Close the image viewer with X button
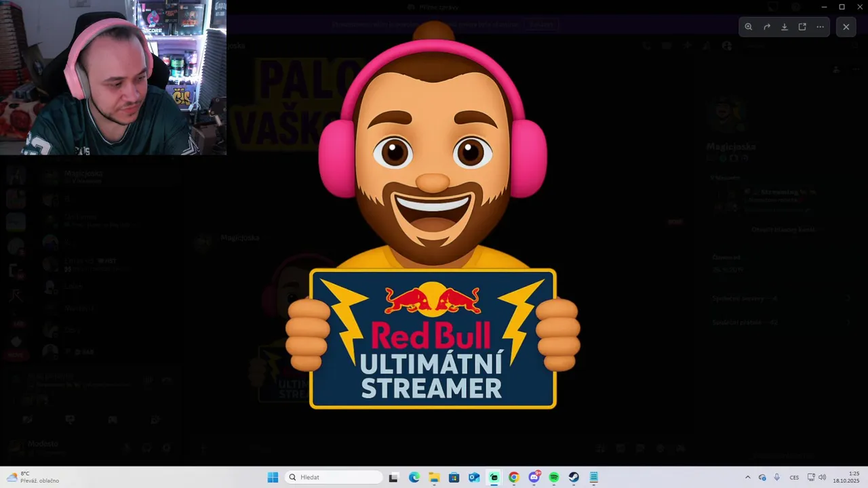 pos(846,27)
